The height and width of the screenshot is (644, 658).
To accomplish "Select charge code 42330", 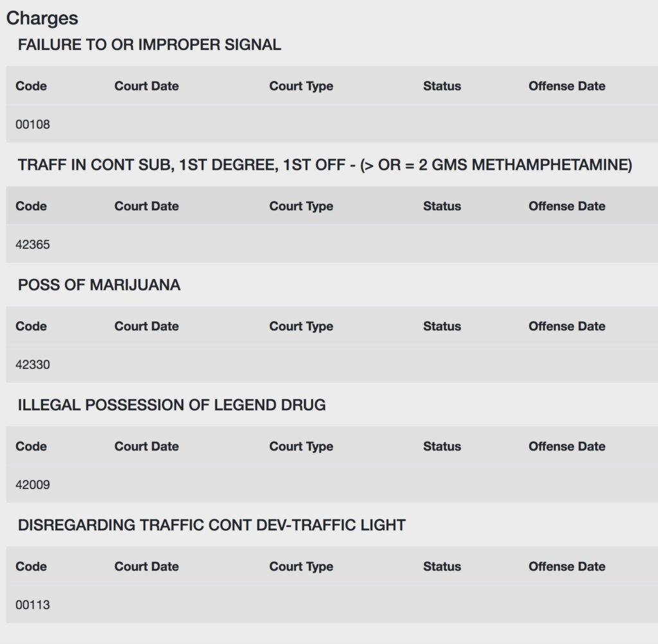I will pyautogui.click(x=33, y=364).
